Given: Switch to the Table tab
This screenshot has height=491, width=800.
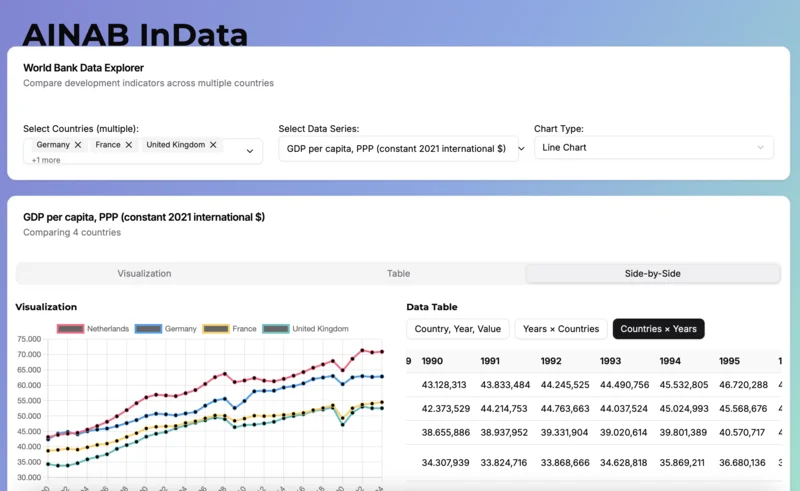Looking at the screenshot, I should click(398, 273).
